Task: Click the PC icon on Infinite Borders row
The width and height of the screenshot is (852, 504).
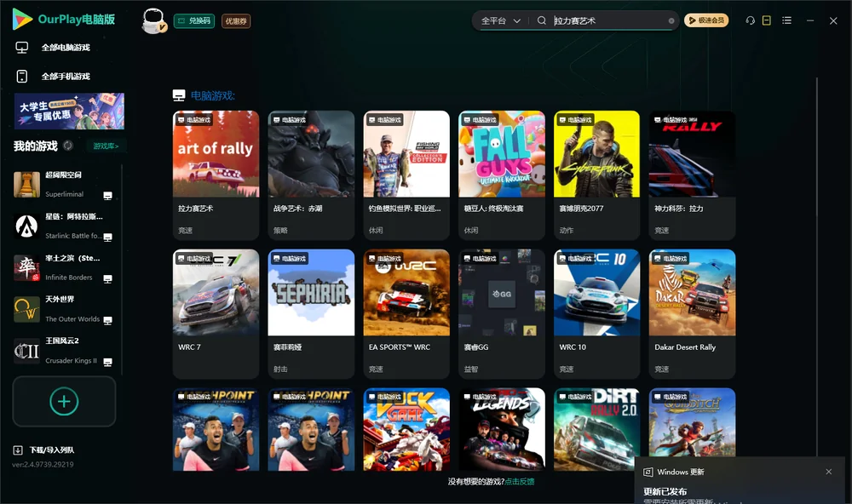Action: click(107, 279)
